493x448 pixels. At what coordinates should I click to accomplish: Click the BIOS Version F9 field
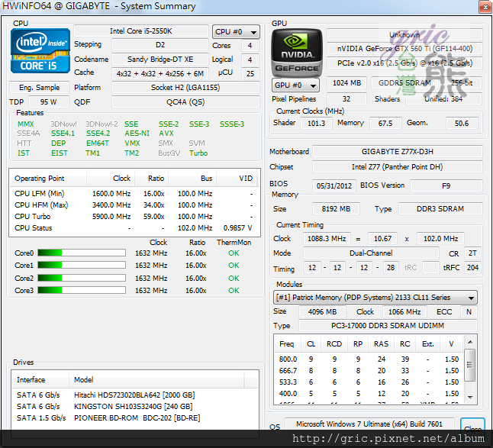(x=446, y=185)
